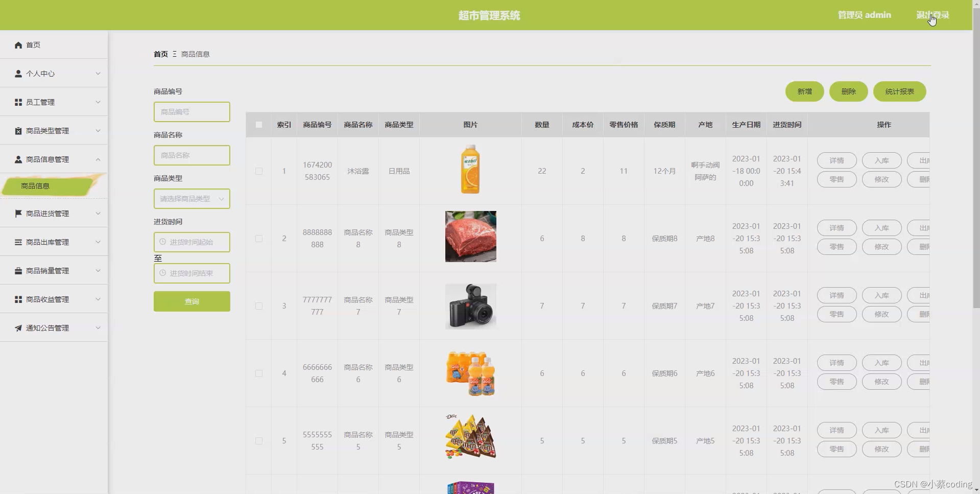This screenshot has width=980, height=494.
Task: Click the clipboard icon for 商品类型管理
Action: pyautogui.click(x=18, y=131)
